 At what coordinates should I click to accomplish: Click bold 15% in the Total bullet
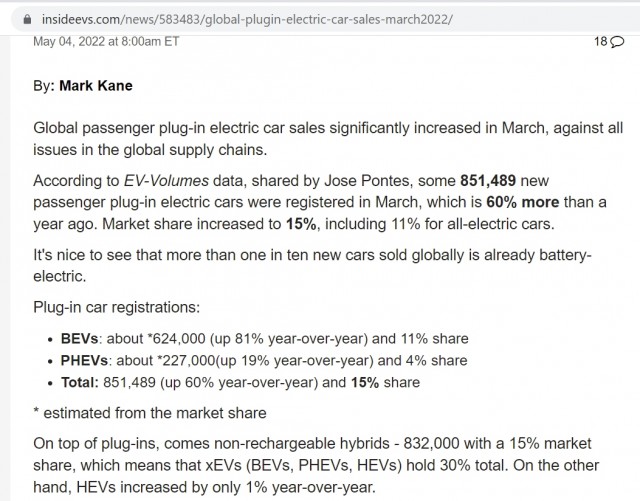(365, 382)
